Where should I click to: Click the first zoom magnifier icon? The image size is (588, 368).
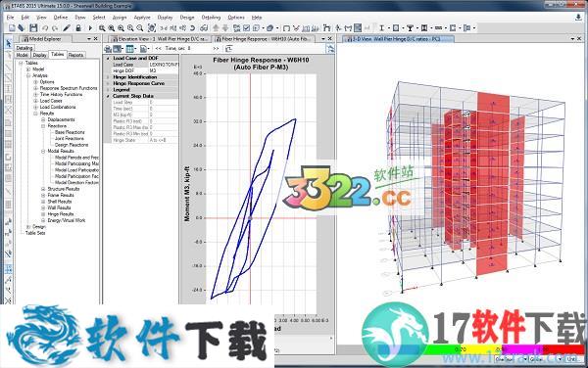tap(102, 28)
